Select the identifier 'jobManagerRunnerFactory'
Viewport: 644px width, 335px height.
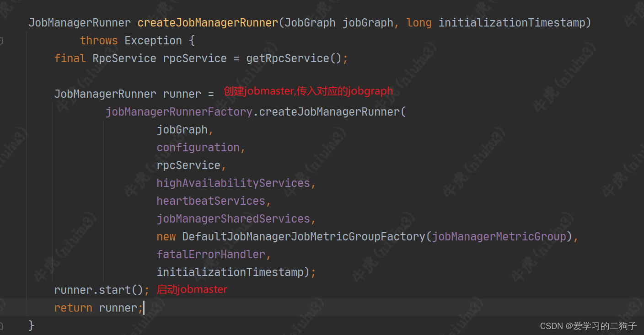point(178,112)
